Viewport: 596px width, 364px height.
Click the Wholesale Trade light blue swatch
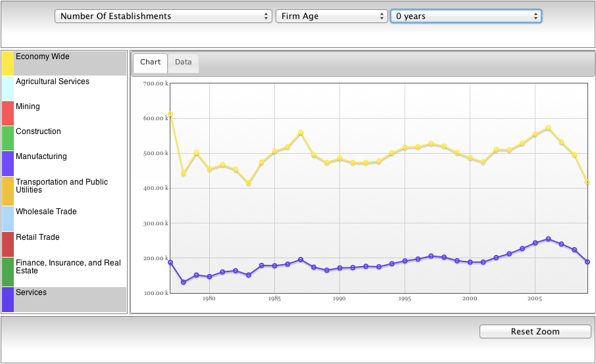pyautogui.click(x=8, y=219)
